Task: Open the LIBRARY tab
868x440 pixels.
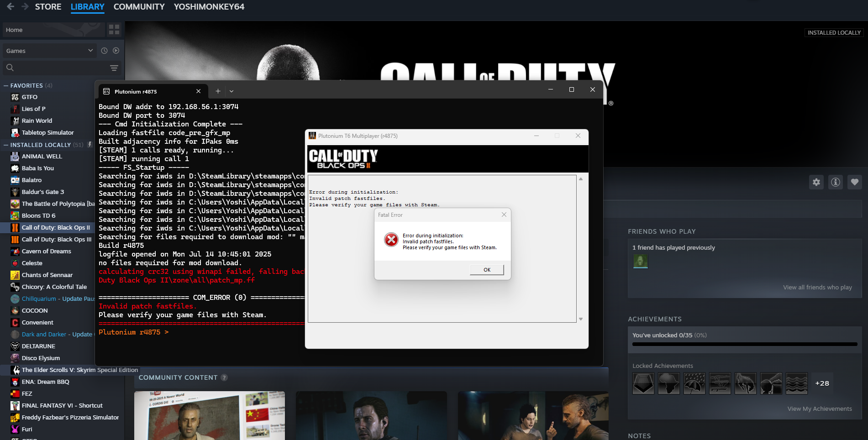Action: [x=88, y=7]
